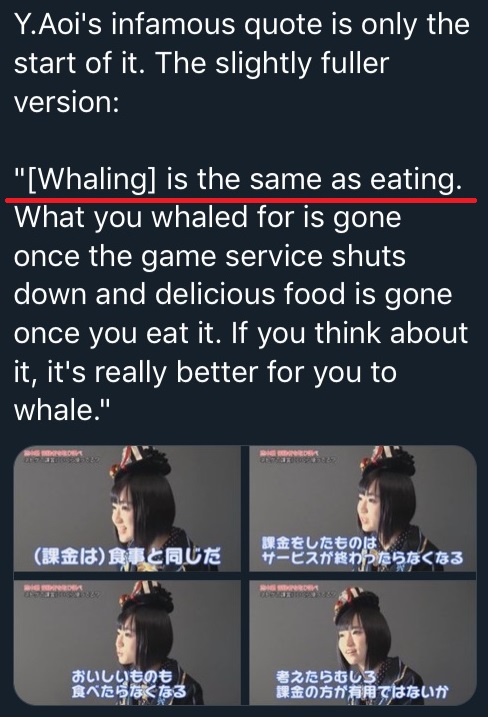Click the red underline beneath the quote line

pyautogui.click(x=241, y=200)
